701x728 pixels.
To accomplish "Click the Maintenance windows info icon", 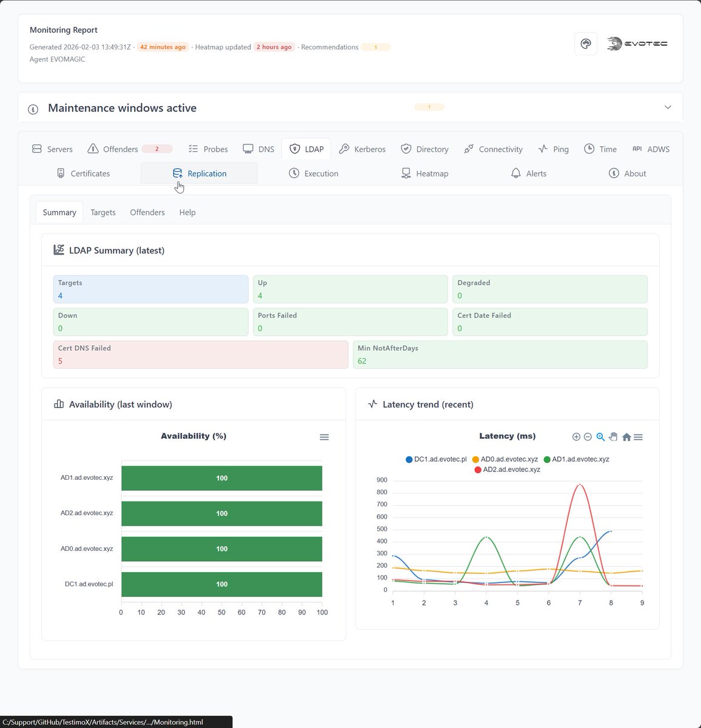I will click(x=33, y=109).
